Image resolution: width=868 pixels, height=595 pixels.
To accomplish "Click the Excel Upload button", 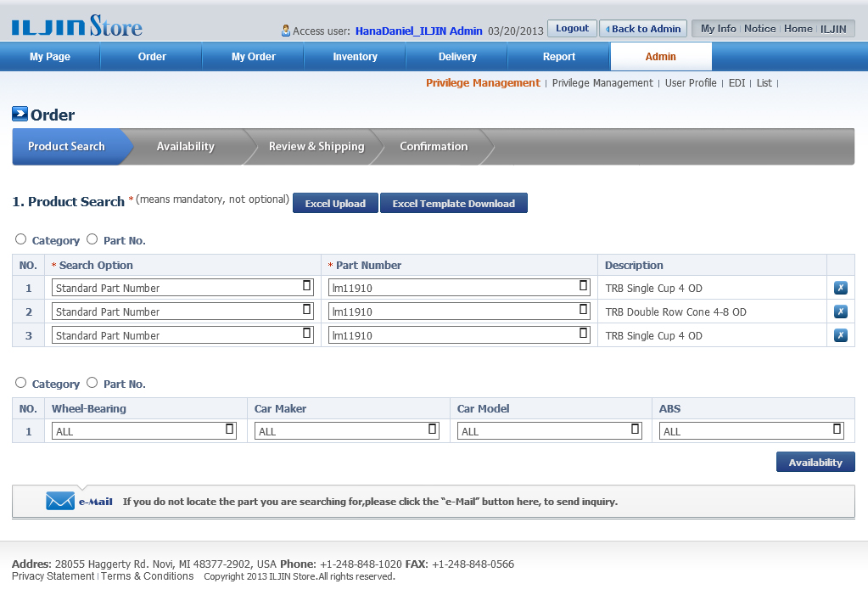I will tap(335, 203).
